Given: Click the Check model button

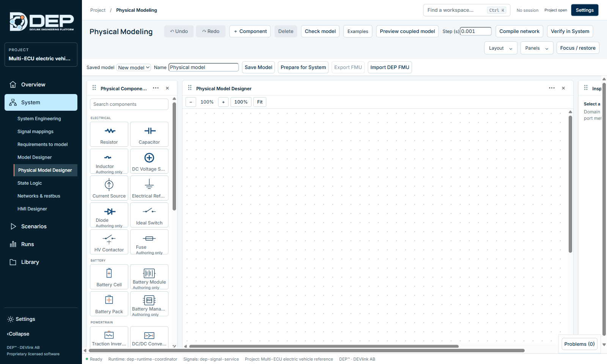Looking at the screenshot, I should tap(320, 31).
